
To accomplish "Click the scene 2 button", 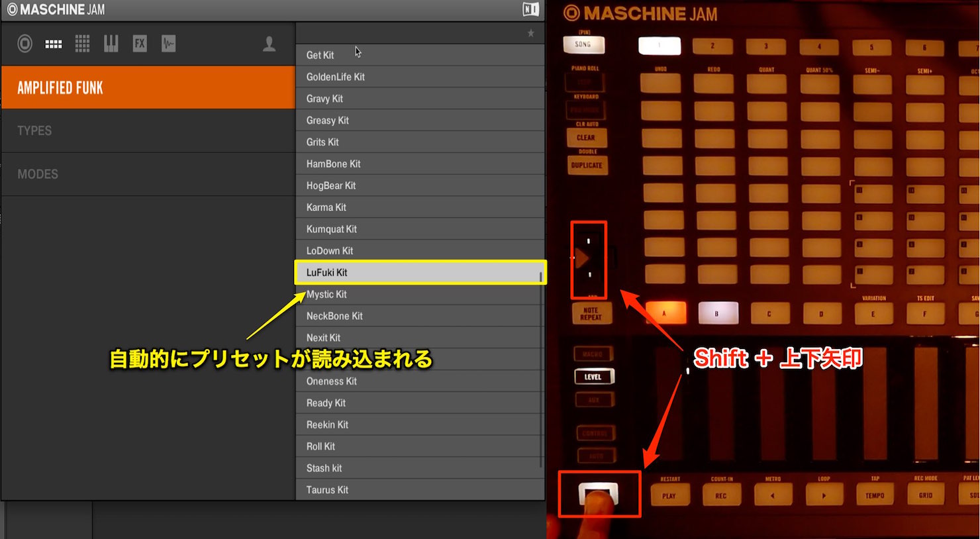I will click(x=712, y=46).
